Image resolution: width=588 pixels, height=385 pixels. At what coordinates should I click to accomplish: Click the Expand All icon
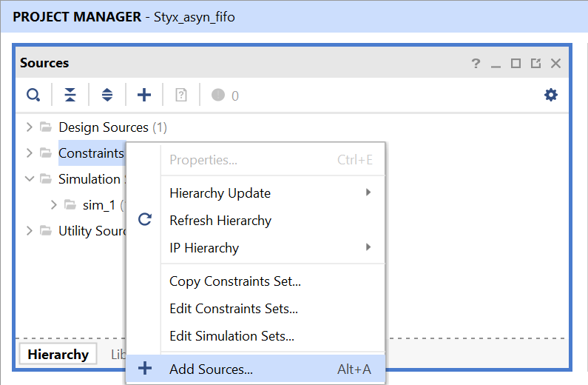pos(107,95)
